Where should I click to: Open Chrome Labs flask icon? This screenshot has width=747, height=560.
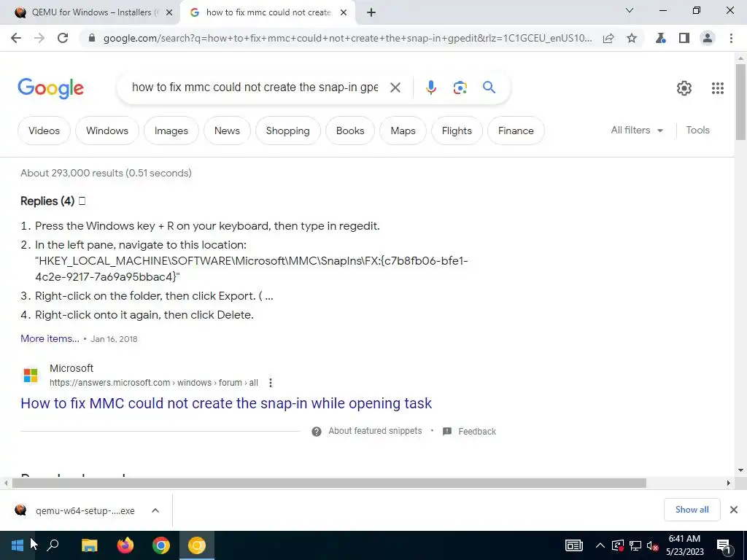point(661,38)
